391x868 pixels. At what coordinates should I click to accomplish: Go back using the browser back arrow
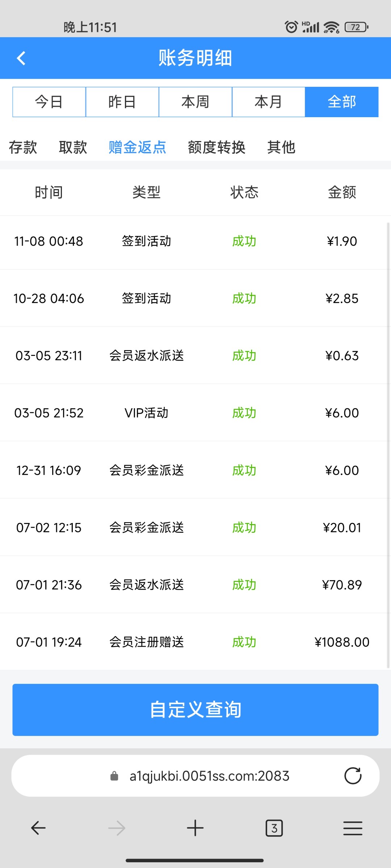[x=38, y=828]
